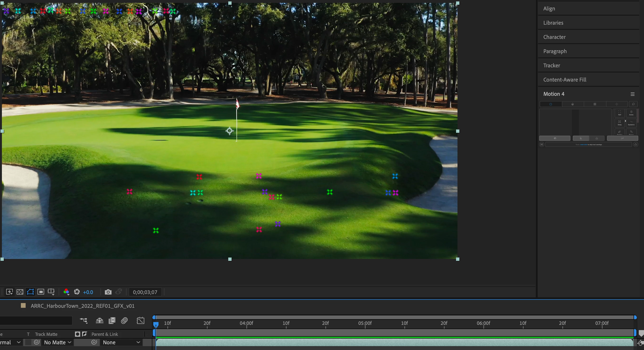644x350 pixels.
Task: Click the Motion Blur enable icon
Action: click(x=124, y=321)
